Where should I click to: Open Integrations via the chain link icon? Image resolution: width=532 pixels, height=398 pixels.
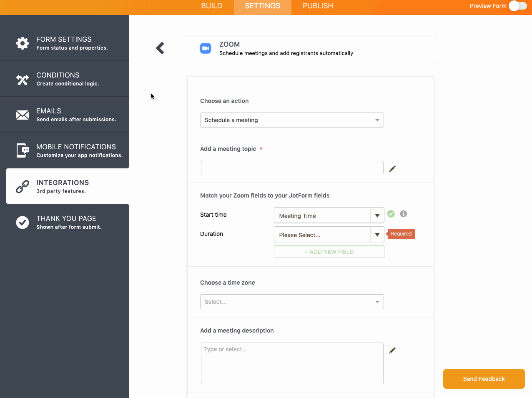click(x=23, y=186)
